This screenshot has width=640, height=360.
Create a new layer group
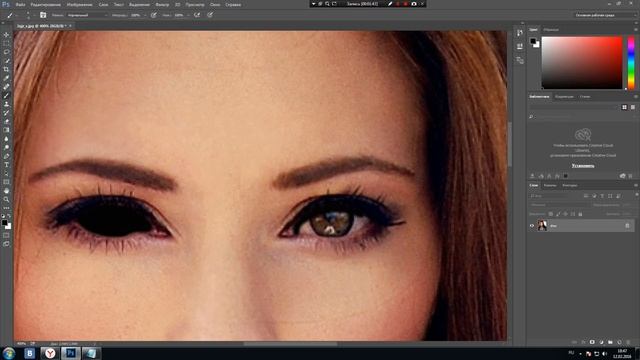(610, 342)
